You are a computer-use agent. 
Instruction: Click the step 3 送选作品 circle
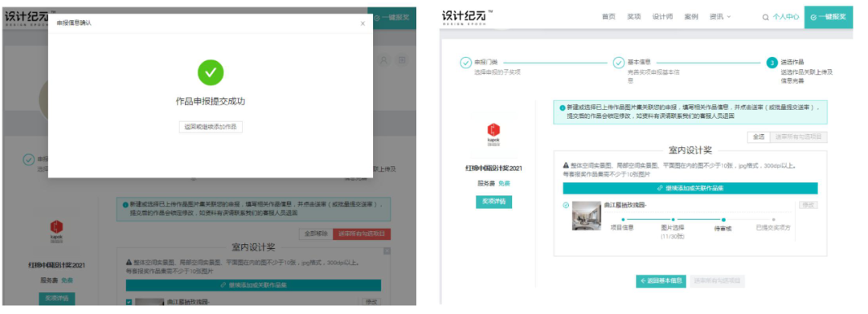pyautogui.click(x=772, y=63)
